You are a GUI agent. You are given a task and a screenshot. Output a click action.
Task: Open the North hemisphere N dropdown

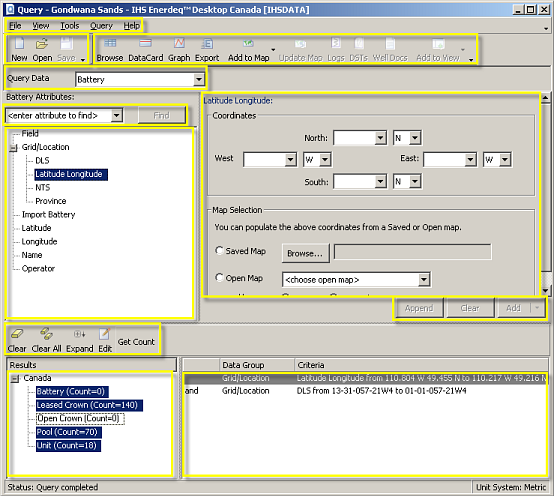[415, 138]
